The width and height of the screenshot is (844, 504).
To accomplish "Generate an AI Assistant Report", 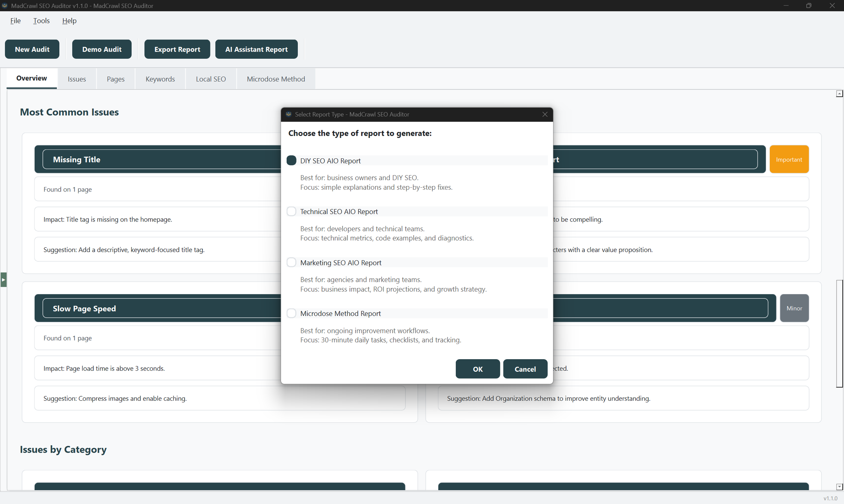I will coord(256,49).
